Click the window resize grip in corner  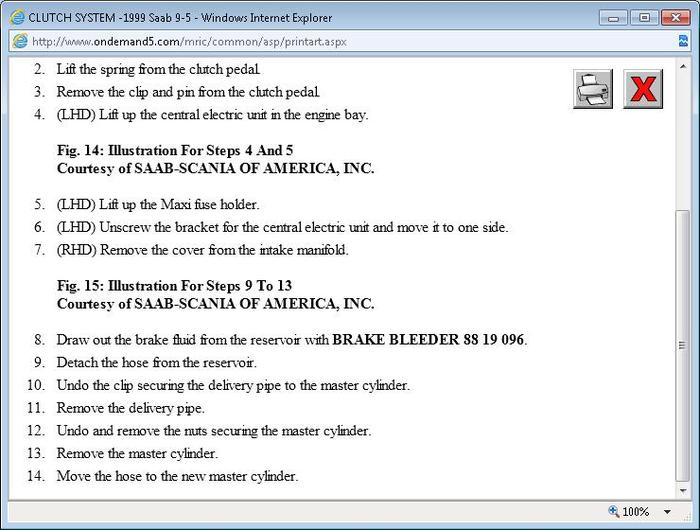[x=686, y=517]
